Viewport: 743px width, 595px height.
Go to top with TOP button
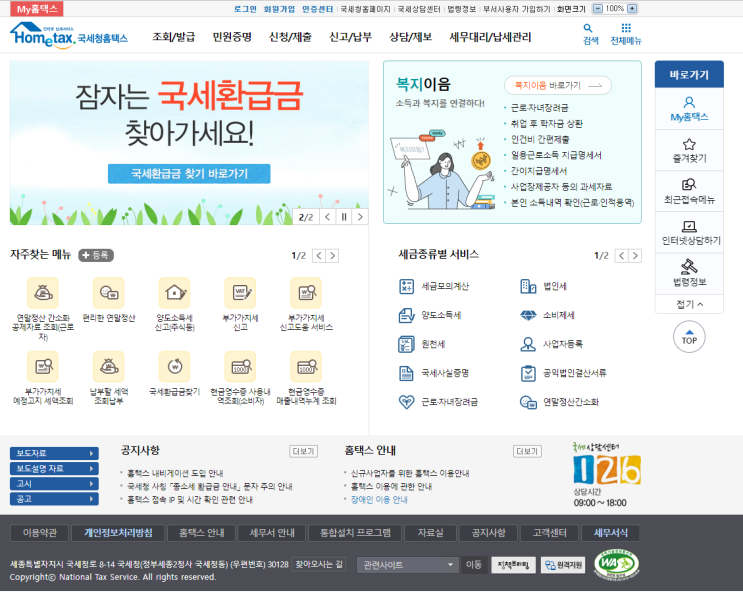click(x=689, y=337)
